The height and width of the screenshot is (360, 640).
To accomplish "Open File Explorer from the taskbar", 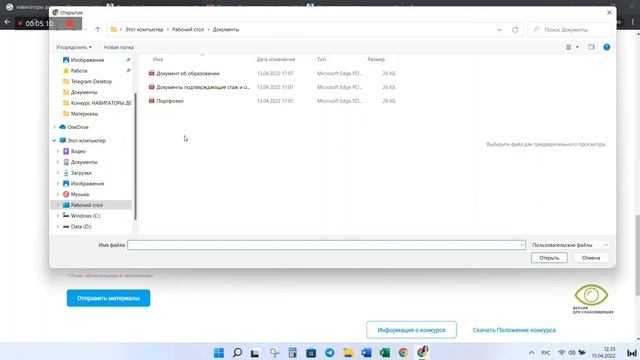I will tap(348, 353).
